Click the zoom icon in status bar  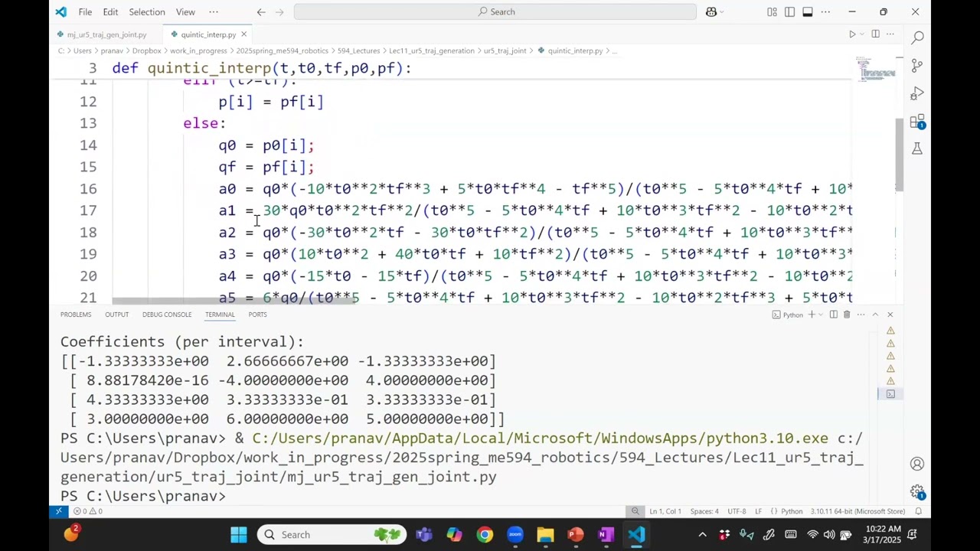pyautogui.click(x=635, y=511)
